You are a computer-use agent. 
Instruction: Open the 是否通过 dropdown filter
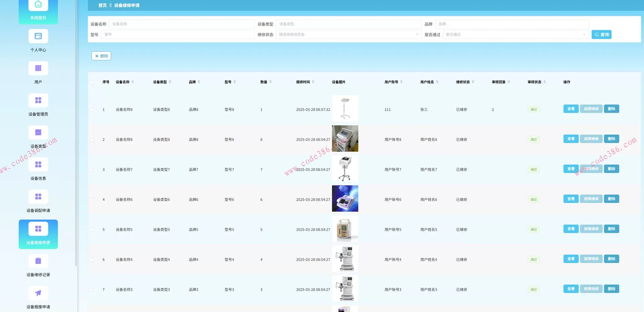(x=516, y=35)
